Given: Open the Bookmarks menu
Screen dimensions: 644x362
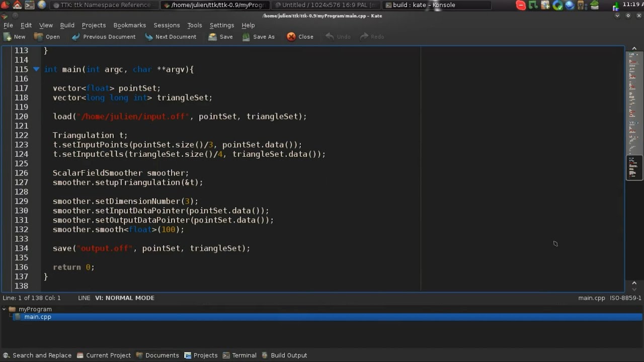Looking at the screenshot, I should click(129, 25).
